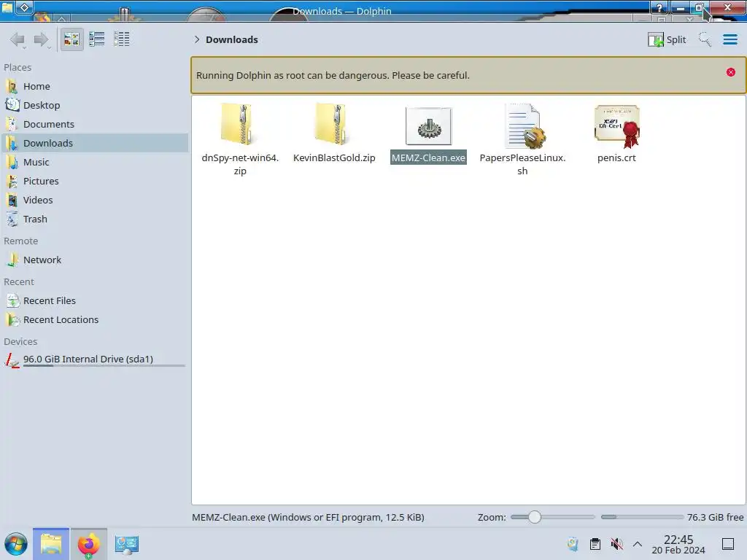This screenshot has width=747, height=560.
Task: Open Home in Places
Action: (x=94, y=86)
